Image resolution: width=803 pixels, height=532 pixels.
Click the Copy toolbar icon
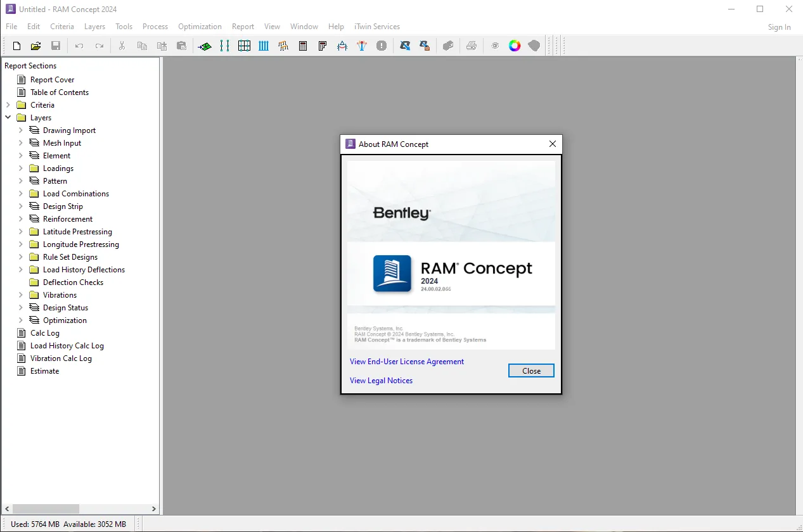pos(142,46)
